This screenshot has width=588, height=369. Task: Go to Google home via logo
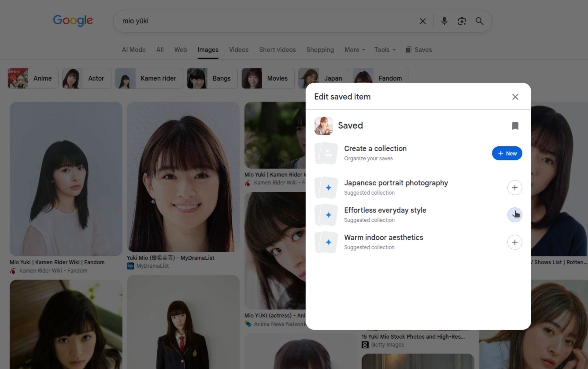tap(73, 20)
